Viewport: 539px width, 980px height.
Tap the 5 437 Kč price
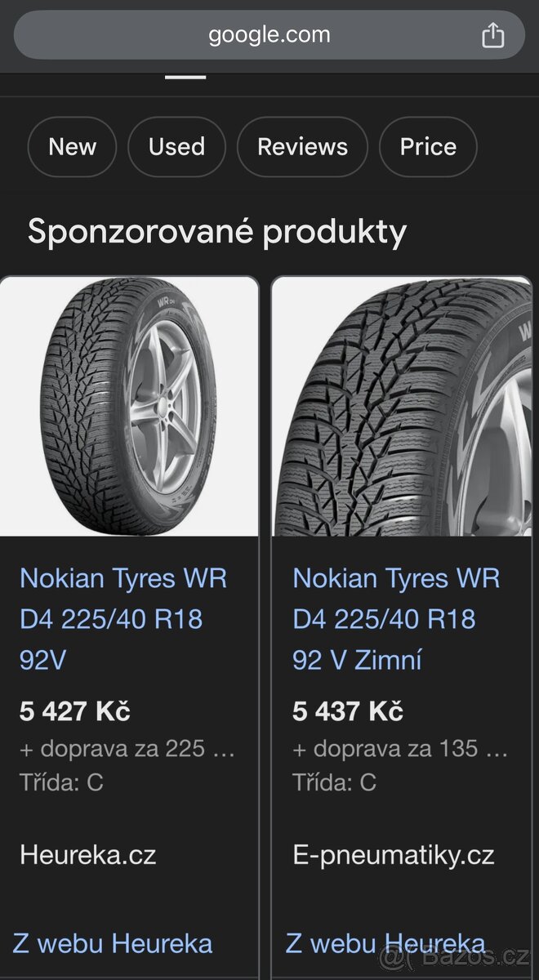[346, 711]
